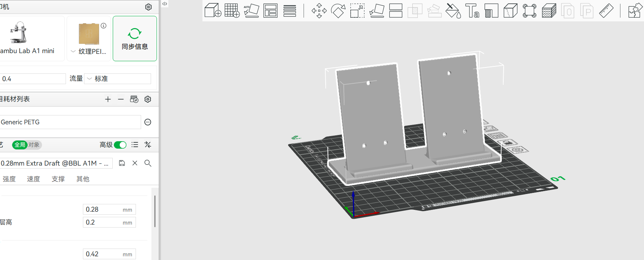Open the 速度 settings tab
The height and width of the screenshot is (260, 644).
(x=34, y=179)
